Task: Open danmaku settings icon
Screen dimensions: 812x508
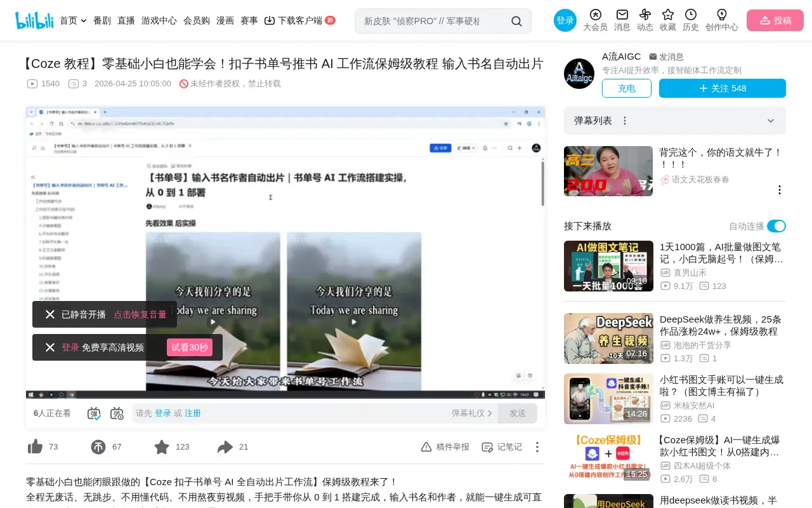Action: (x=117, y=413)
